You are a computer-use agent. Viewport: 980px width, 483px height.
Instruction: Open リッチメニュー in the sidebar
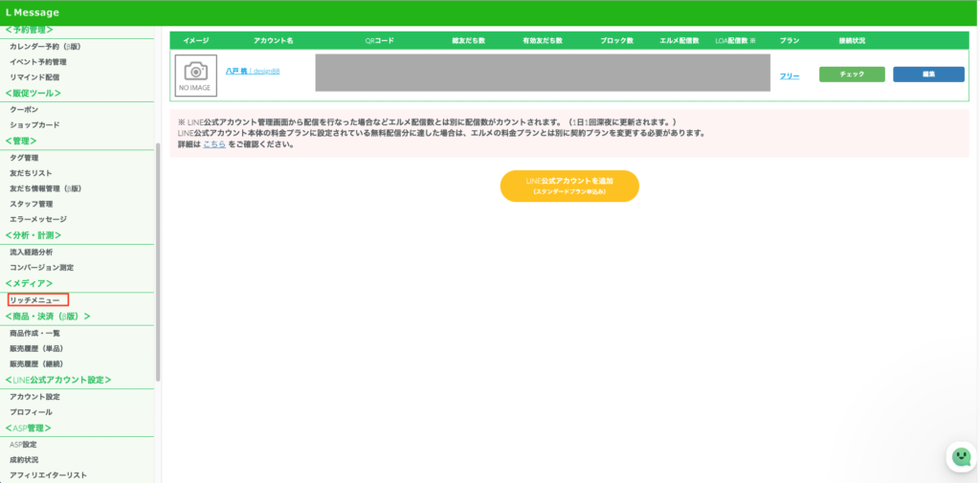tap(35, 300)
